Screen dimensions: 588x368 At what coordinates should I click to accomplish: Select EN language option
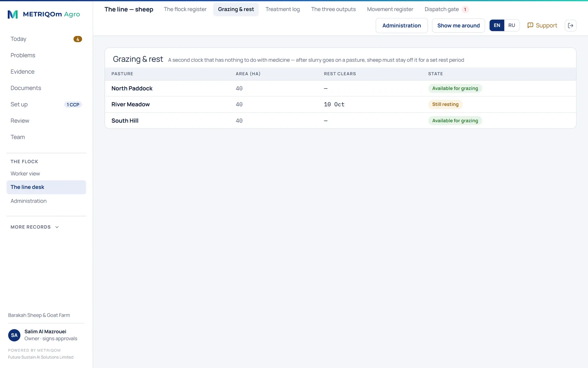497,25
